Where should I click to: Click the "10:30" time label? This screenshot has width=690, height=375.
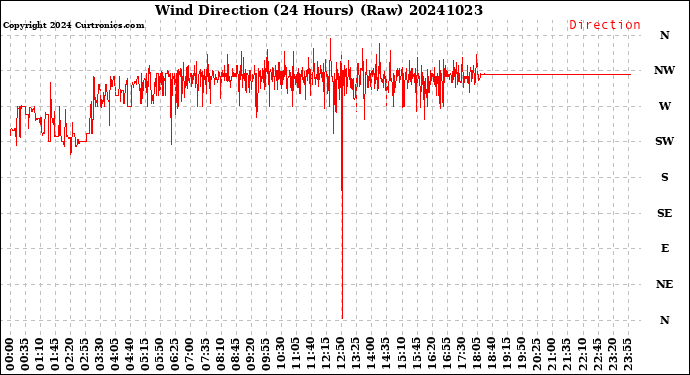[281, 354]
